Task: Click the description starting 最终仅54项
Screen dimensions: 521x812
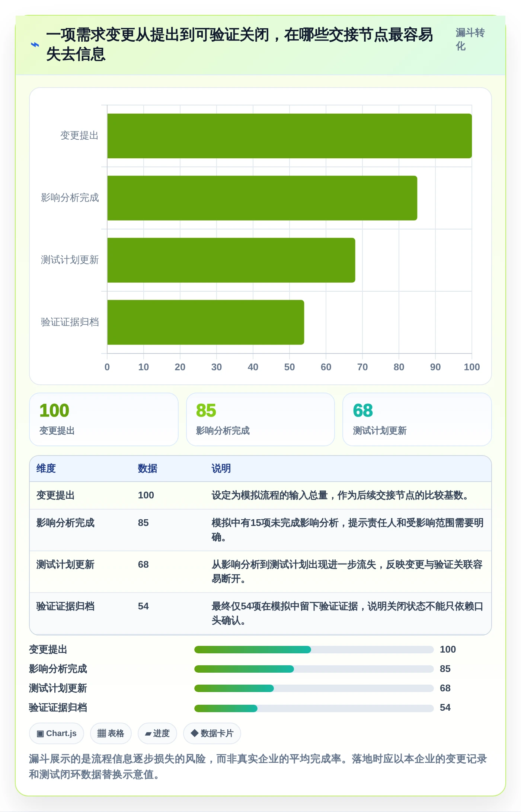Action: 348,613
